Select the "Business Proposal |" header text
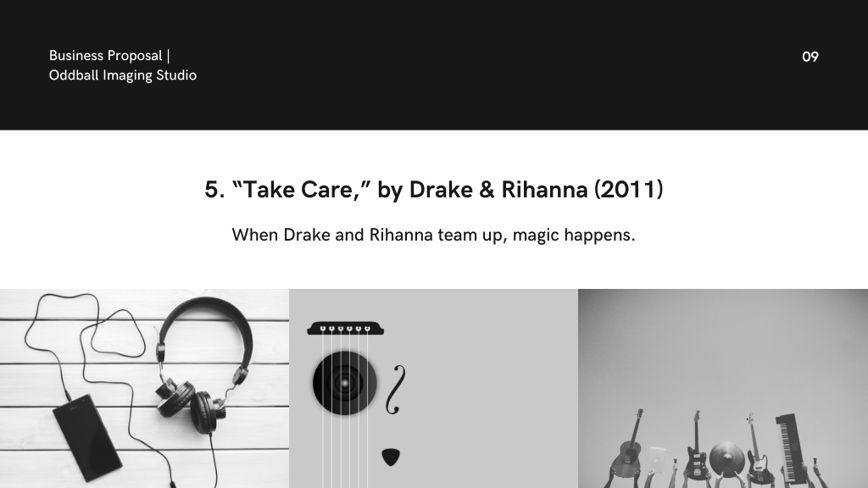Screen dimensions: 868x488 [x=109, y=56]
